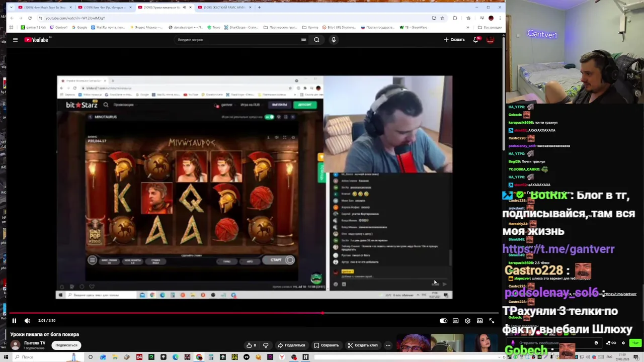Viewport: 644px width, 362px height.
Task: Click the Поделиться share button
Action: point(291,345)
